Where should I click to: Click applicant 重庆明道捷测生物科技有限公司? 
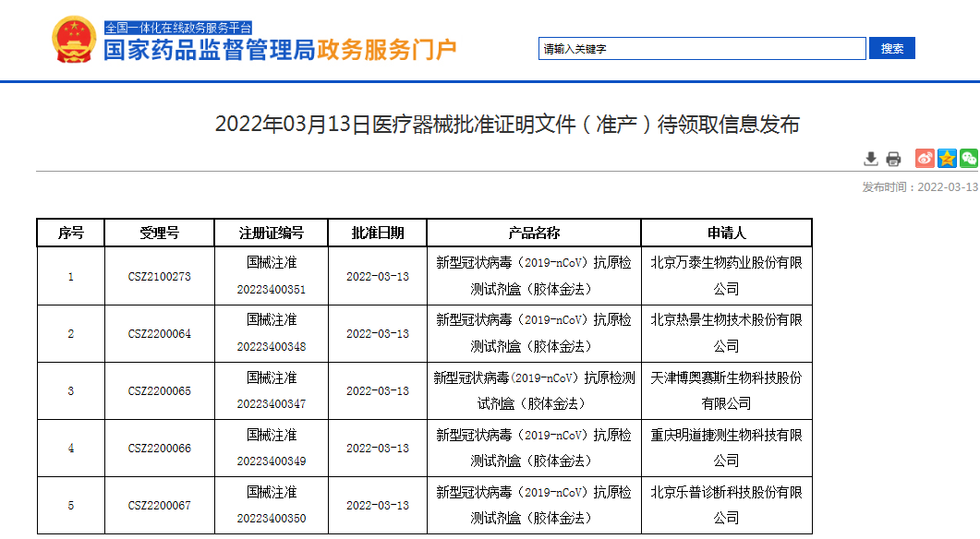click(x=726, y=448)
